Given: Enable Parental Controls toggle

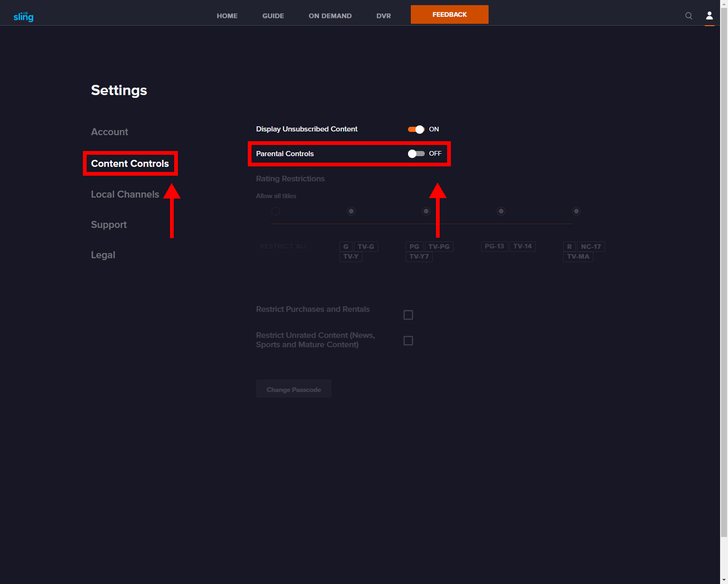Looking at the screenshot, I should tap(416, 153).
